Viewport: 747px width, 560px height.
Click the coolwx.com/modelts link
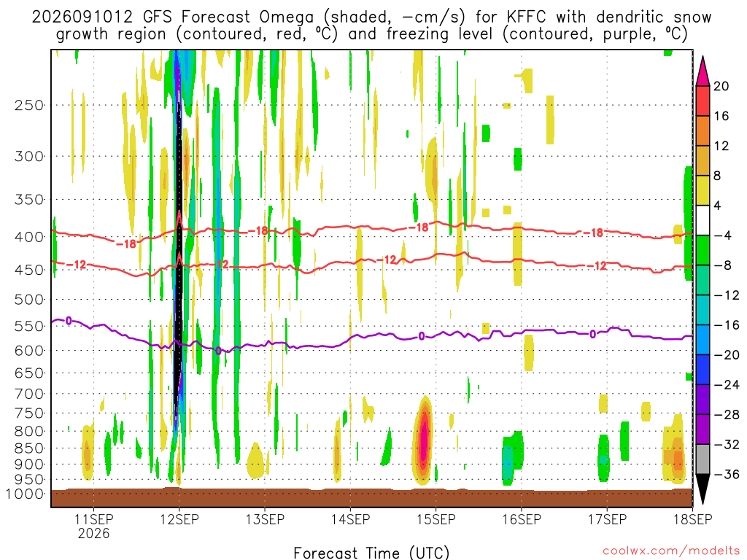tap(671, 551)
